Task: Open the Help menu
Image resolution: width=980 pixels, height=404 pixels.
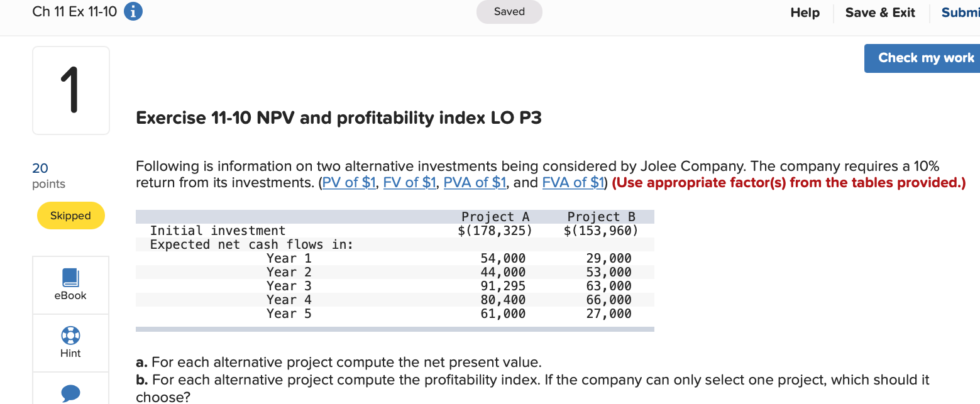Action: coord(805,13)
